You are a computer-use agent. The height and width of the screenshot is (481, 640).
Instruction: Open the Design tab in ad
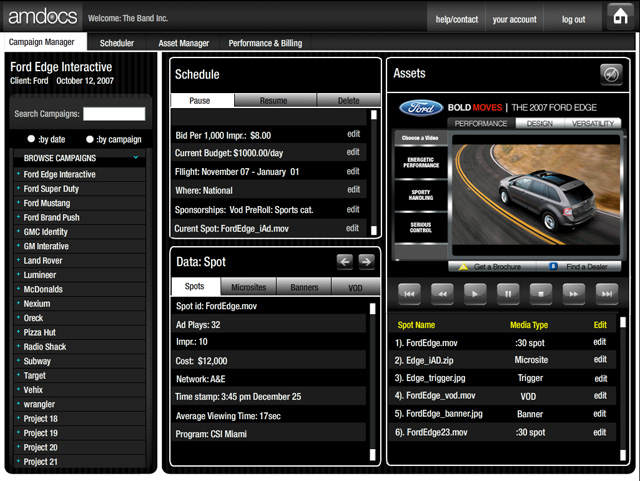click(540, 123)
